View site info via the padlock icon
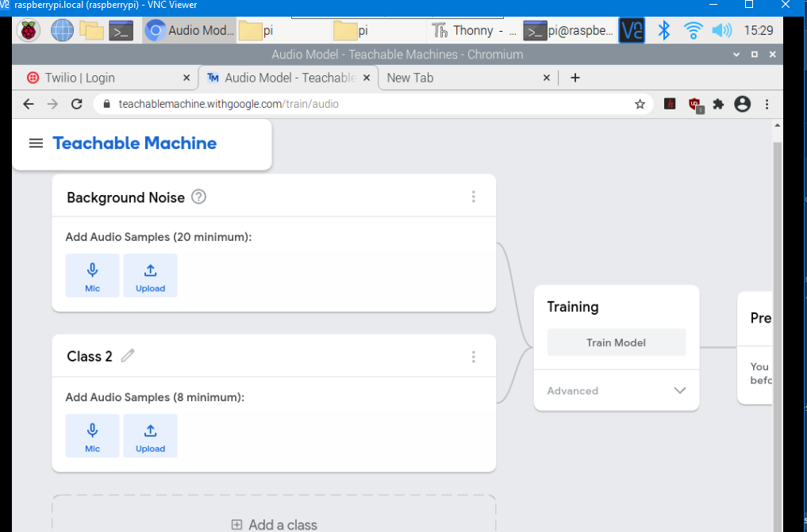This screenshot has width=807, height=532. pos(106,105)
